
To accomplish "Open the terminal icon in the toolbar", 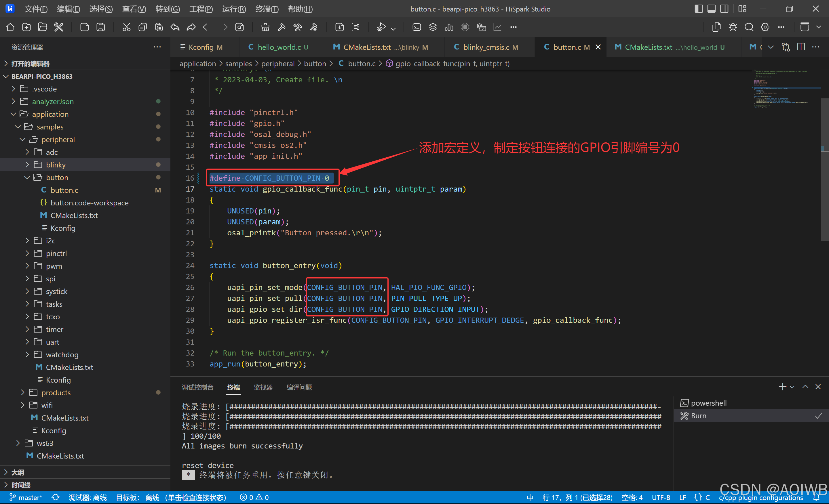I will (417, 27).
